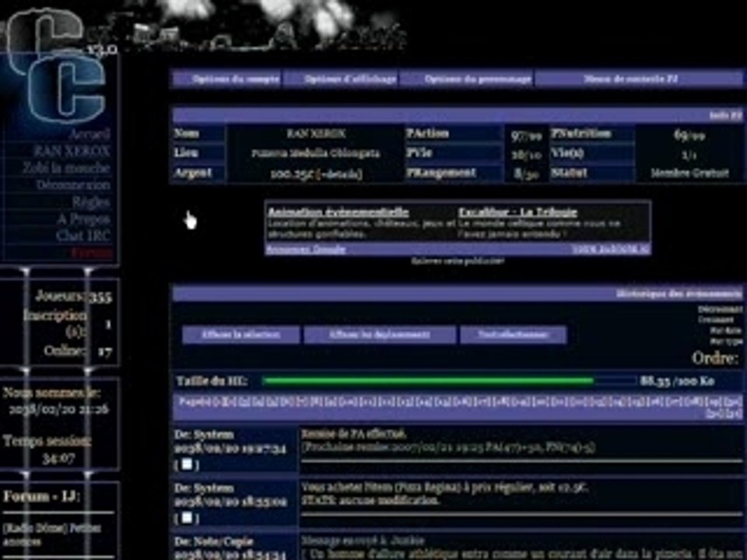Click the Enlever cette publicité link
The image size is (747, 560).
[458, 261]
